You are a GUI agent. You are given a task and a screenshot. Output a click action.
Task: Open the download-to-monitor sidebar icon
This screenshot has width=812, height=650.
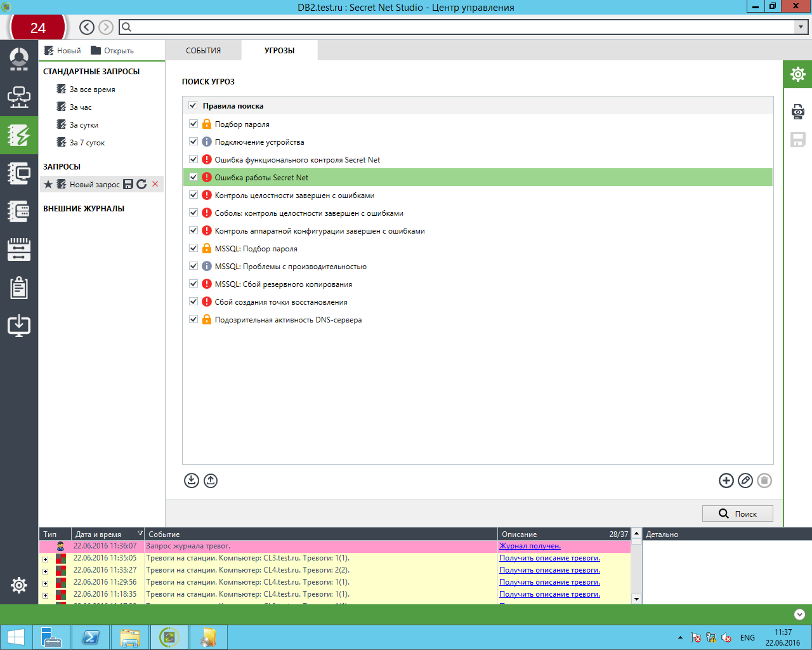pyautogui.click(x=19, y=325)
